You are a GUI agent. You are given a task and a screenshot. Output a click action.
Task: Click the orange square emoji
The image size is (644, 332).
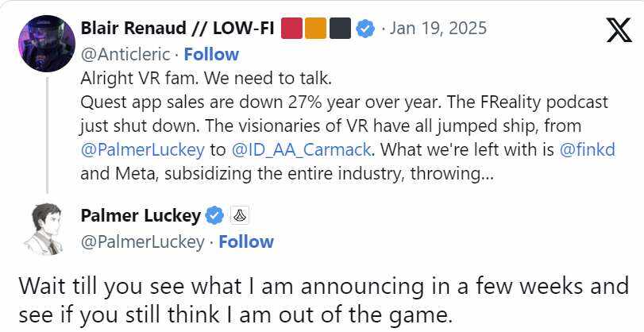[x=316, y=29]
